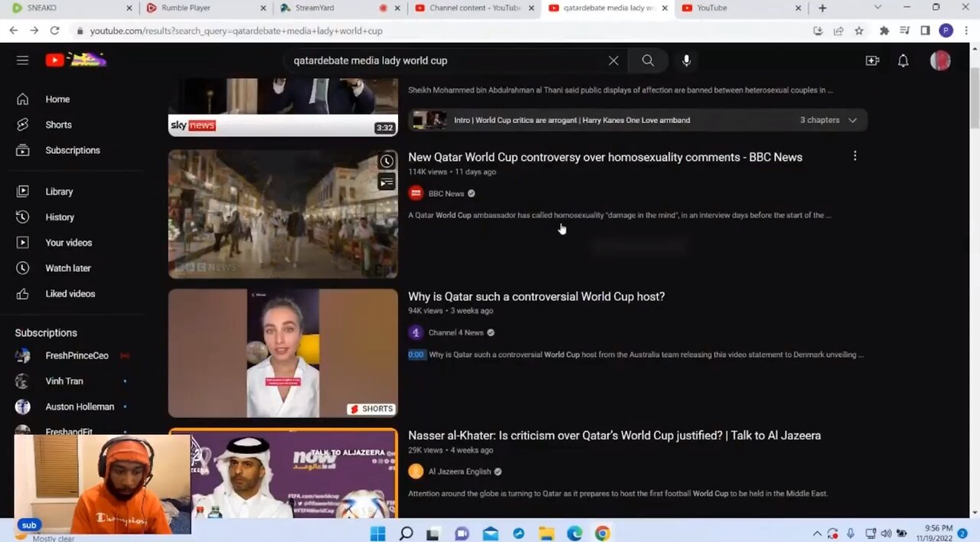This screenshot has height=542, width=980.
Task: Open Chrome three-dot menu
Action: click(967, 31)
